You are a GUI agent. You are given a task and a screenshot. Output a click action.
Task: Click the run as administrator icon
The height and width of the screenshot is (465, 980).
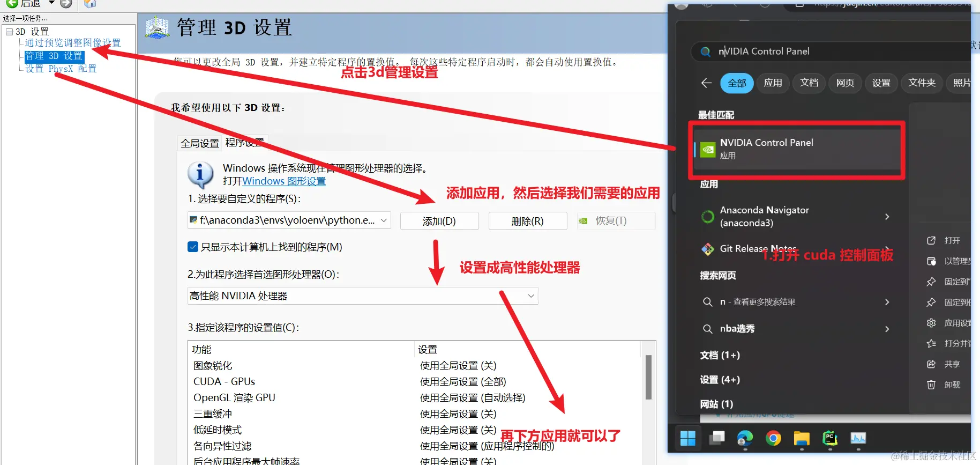point(931,261)
